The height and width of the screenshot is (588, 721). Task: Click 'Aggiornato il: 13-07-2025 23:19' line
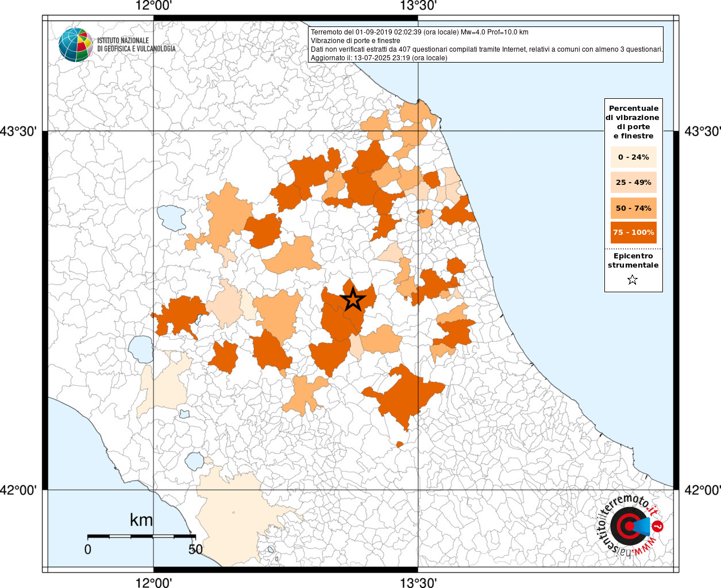pyautogui.click(x=379, y=58)
